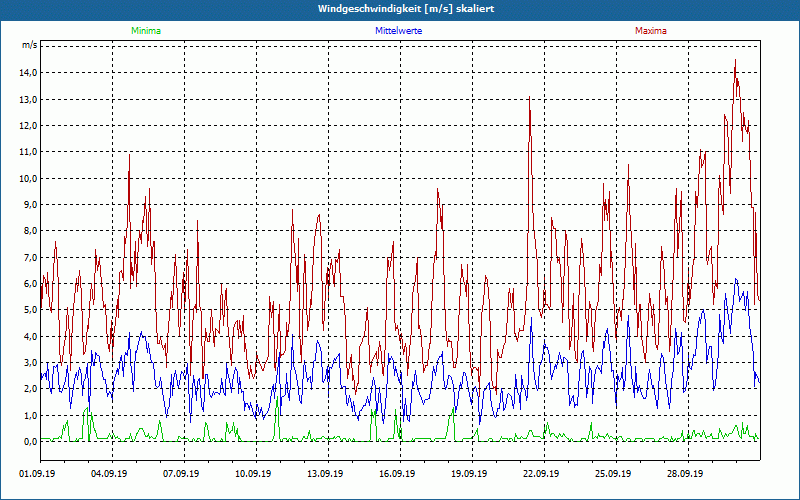Screen dimensions: 800x500
Task: Click the '14,0' y-axis value
Action: point(30,73)
